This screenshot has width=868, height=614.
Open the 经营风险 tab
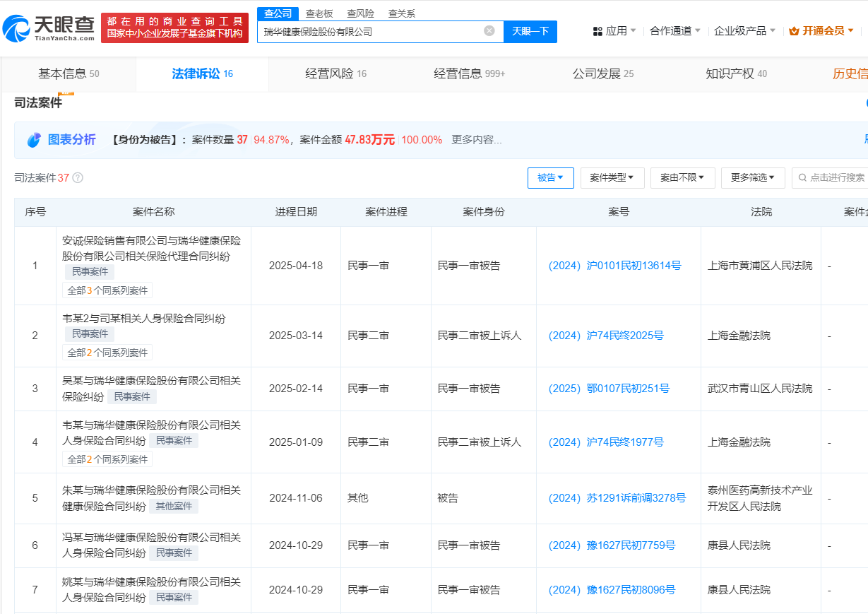[x=335, y=74]
